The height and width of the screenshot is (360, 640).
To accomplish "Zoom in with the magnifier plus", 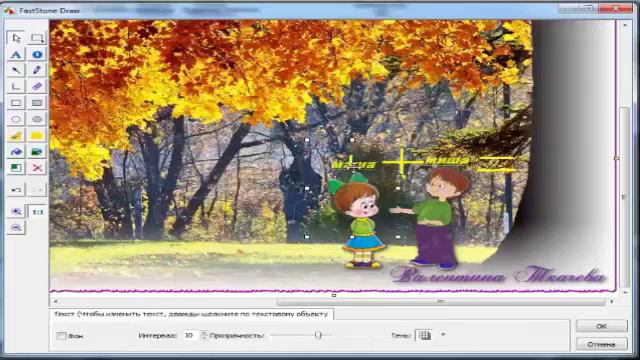I will [x=16, y=211].
